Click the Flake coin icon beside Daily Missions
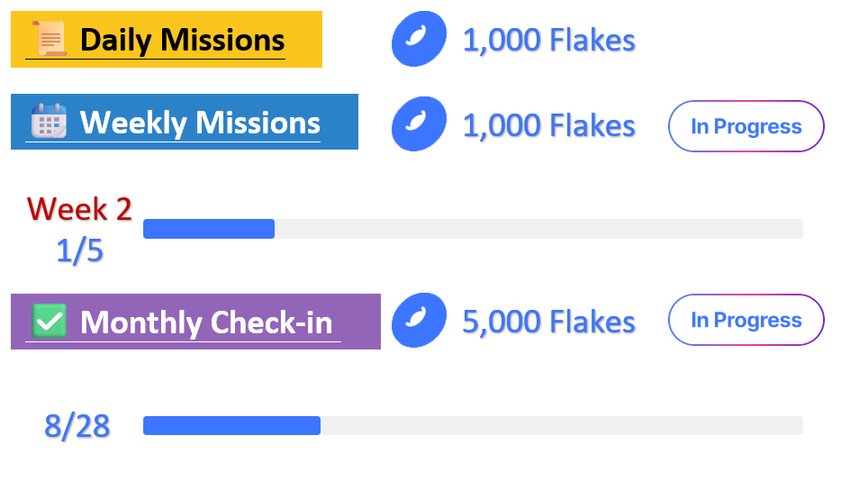 418,40
